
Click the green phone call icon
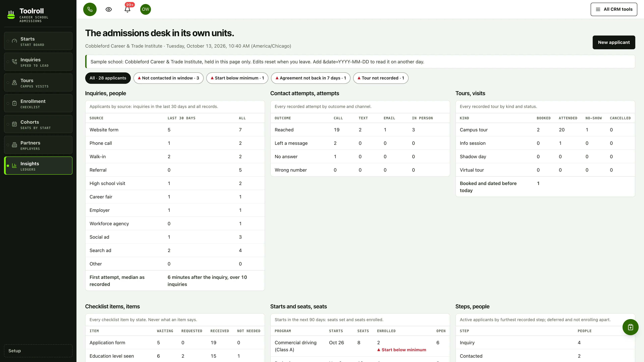tap(90, 9)
